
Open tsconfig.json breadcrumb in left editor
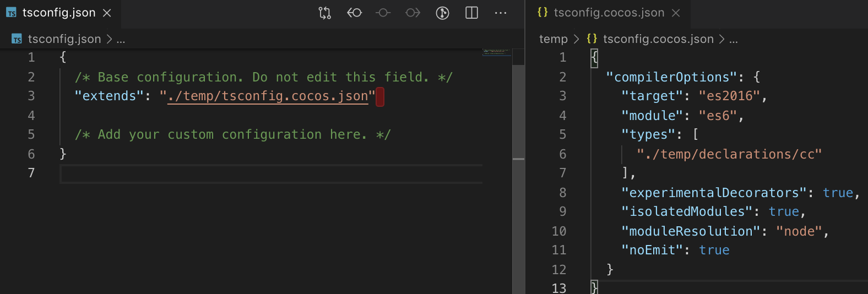tap(64, 39)
